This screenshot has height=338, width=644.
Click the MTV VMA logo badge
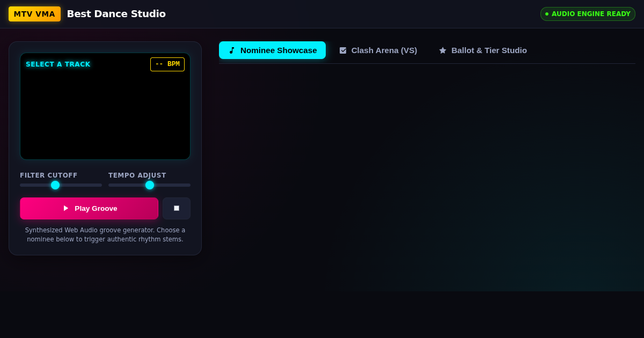[x=34, y=14]
